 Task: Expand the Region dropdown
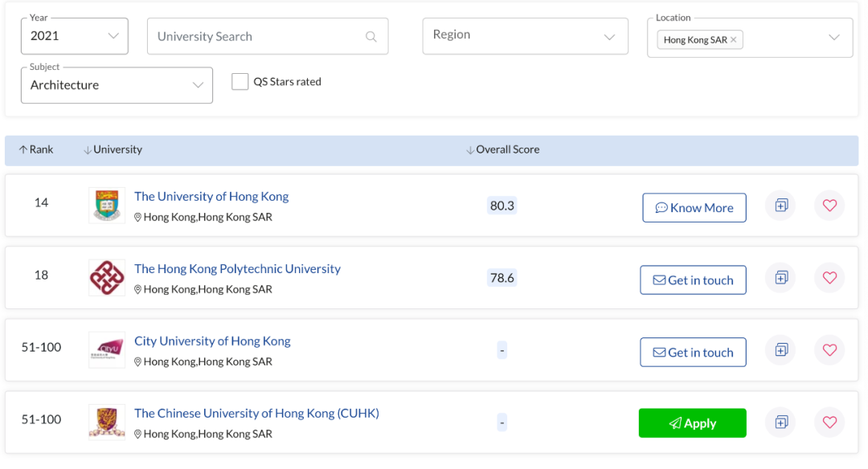[x=525, y=36]
